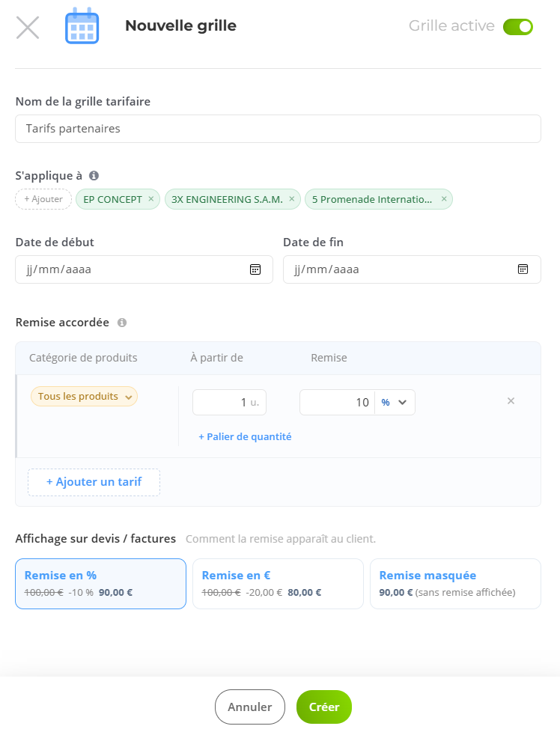Toggle the Grille active switch

click(518, 27)
